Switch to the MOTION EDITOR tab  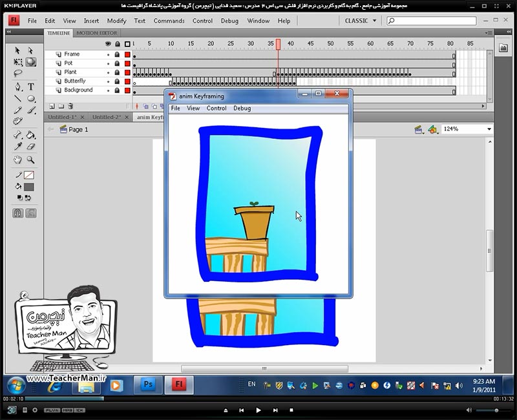(96, 33)
